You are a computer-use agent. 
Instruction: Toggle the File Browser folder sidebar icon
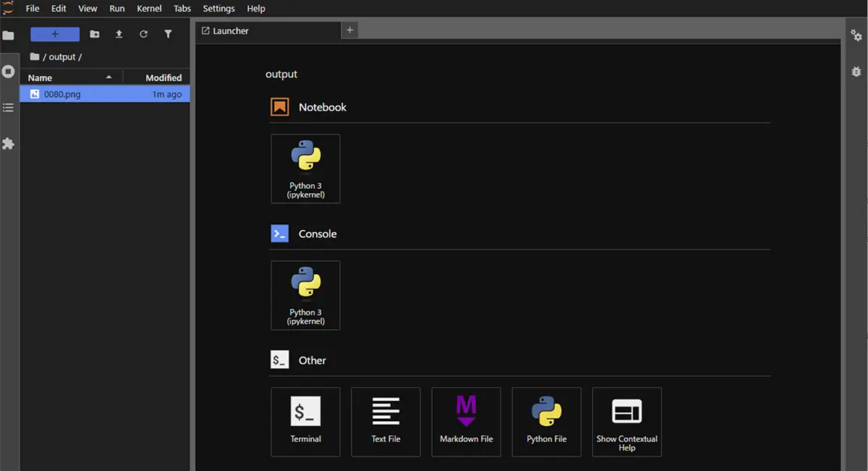[x=9, y=35]
